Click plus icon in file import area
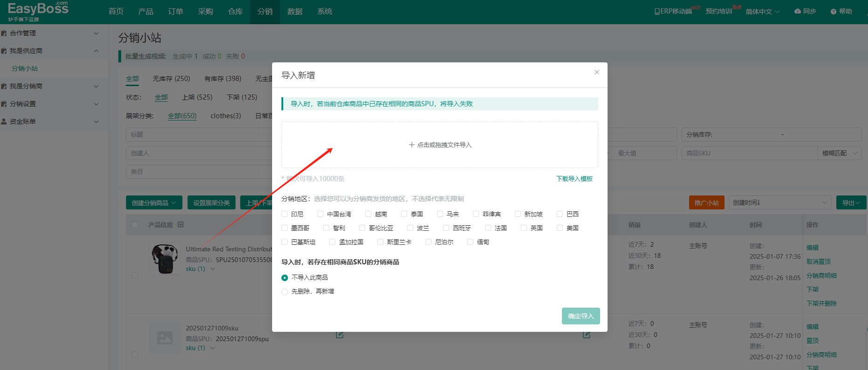Image resolution: width=868 pixels, height=370 pixels. tap(411, 145)
